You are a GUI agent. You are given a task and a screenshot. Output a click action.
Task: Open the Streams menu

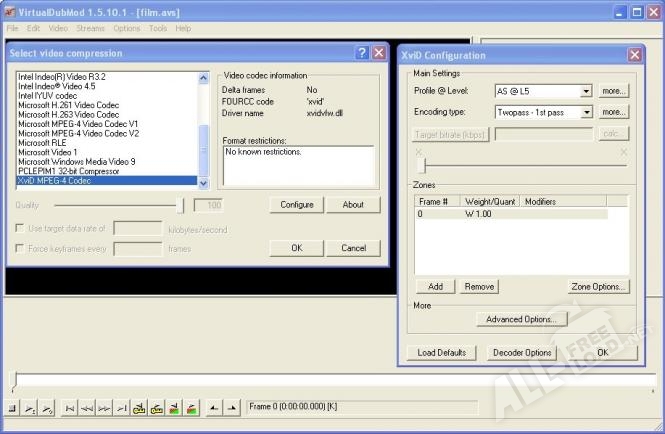click(x=91, y=28)
